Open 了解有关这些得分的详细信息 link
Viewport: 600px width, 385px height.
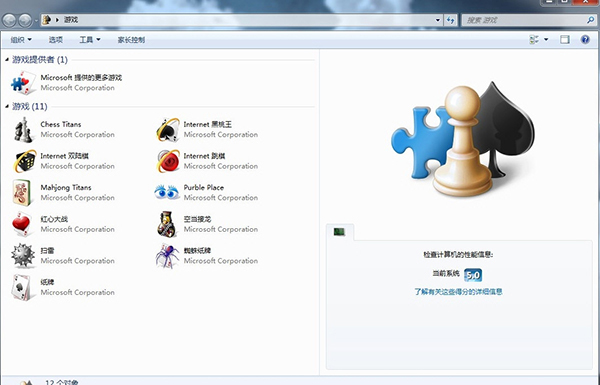458,292
